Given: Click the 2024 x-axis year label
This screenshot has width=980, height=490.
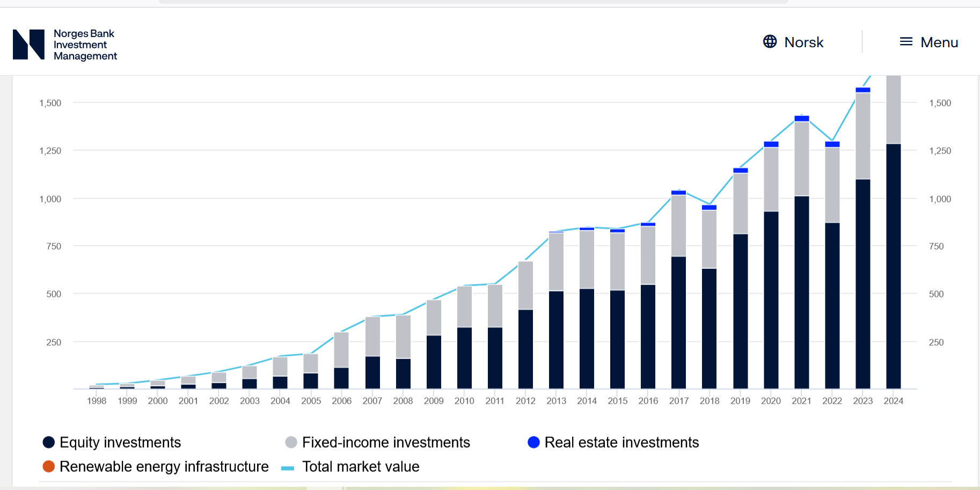Looking at the screenshot, I should (x=894, y=401).
